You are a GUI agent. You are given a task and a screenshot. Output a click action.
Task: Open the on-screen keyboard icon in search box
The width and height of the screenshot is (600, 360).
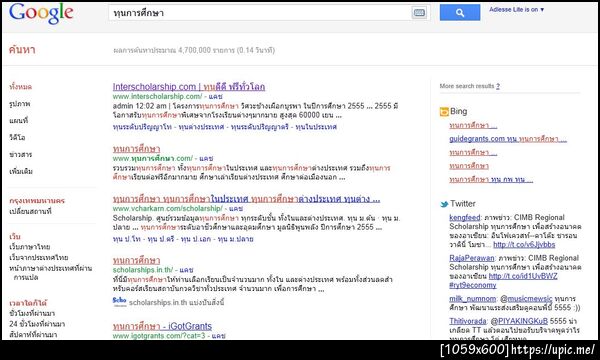click(419, 13)
